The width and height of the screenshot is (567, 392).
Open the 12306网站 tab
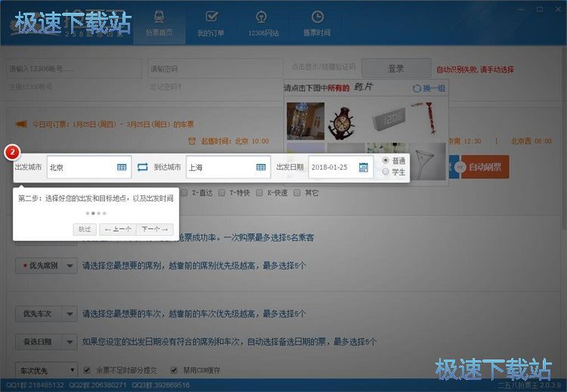263,25
